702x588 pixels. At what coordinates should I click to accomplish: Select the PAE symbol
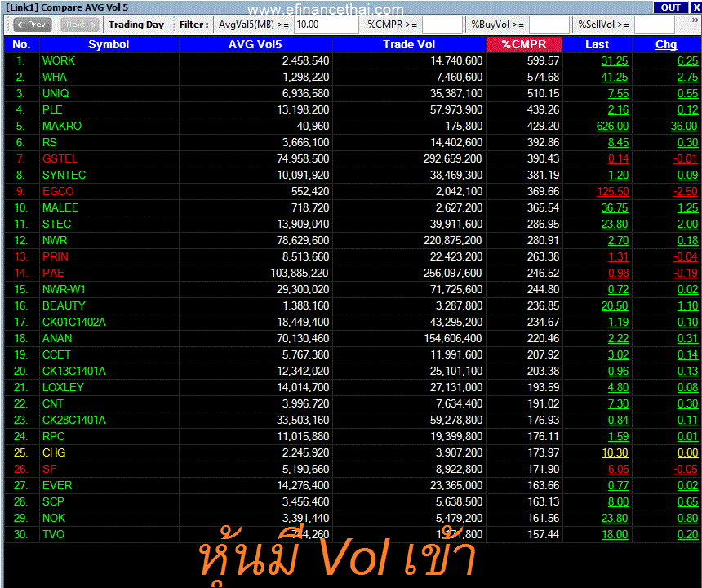53,274
